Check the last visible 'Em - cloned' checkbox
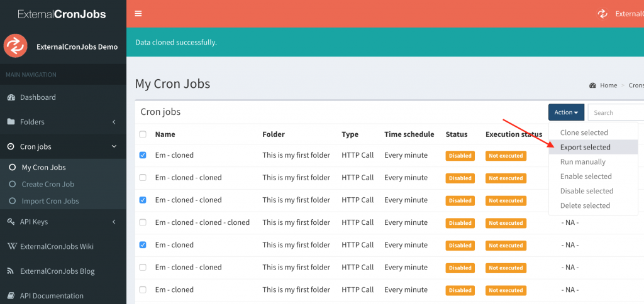The width and height of the screenshot is (644, 304). 143,290
